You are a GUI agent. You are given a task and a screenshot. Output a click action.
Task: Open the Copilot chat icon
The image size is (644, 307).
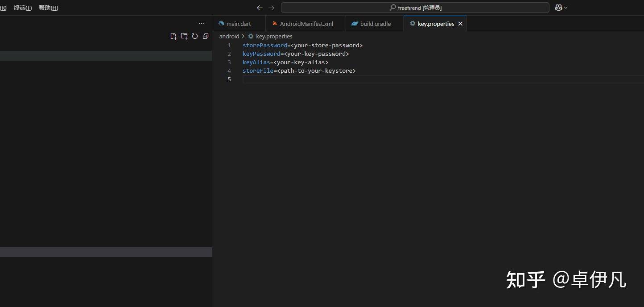coord(558,8)
